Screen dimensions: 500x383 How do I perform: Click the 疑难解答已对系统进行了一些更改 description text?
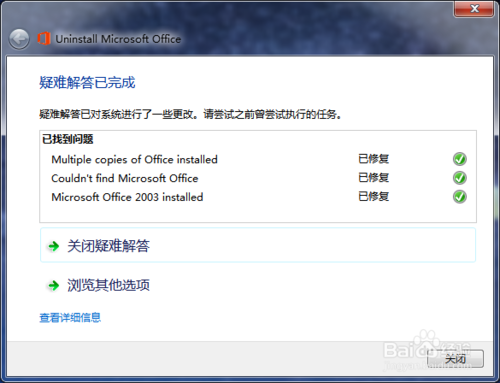(x=190, y=114)
